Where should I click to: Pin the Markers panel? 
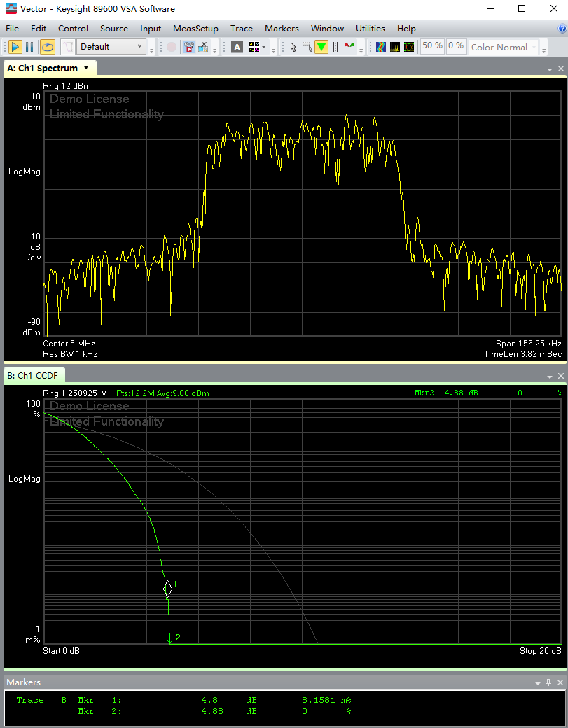(548, 682)
